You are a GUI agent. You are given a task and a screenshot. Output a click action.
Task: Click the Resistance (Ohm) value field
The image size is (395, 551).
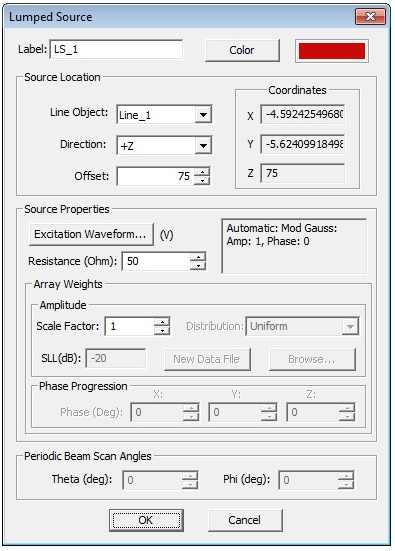point(156,261)
